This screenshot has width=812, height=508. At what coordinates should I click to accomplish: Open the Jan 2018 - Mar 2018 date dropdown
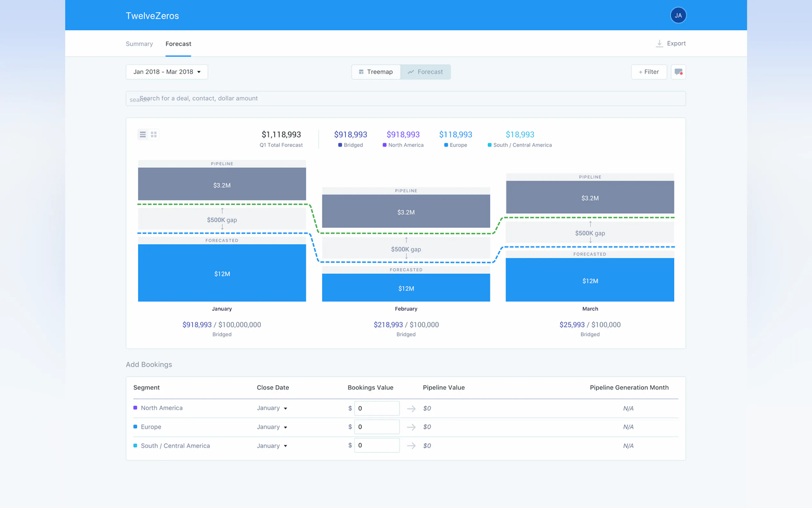point(167,72)
